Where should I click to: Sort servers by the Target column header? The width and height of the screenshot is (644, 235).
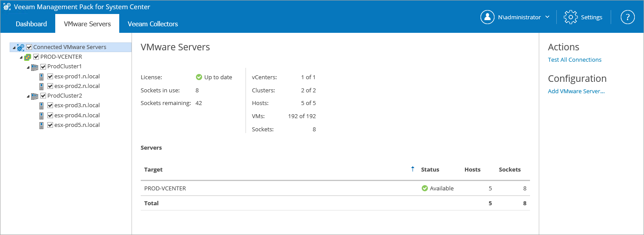pos(153,170)
